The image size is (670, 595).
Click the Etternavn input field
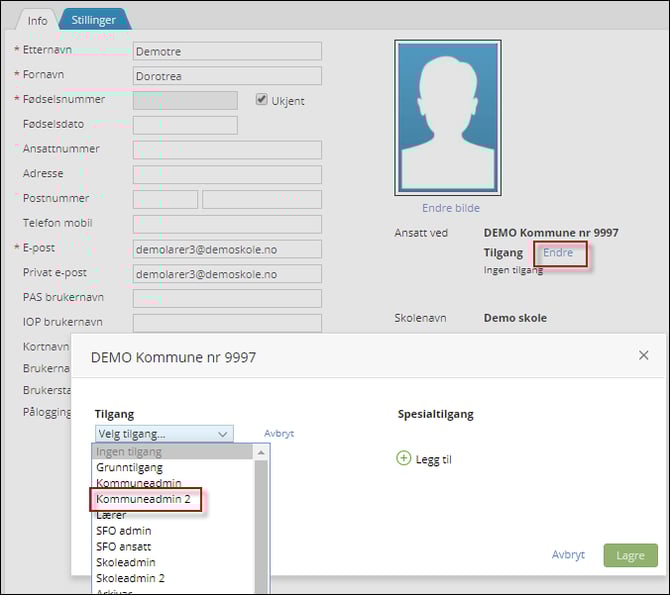pos(227,51)
